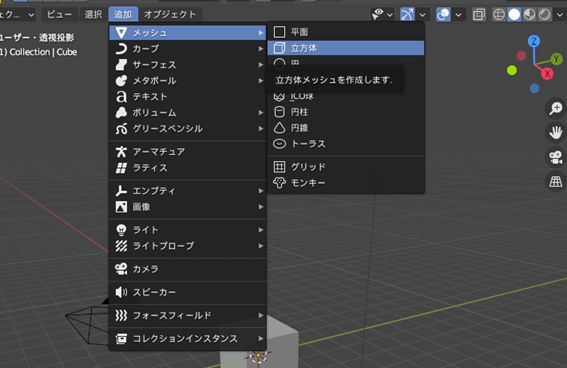Click the zoom magnifier icon in viewport
567x368 pixels.
556,108
